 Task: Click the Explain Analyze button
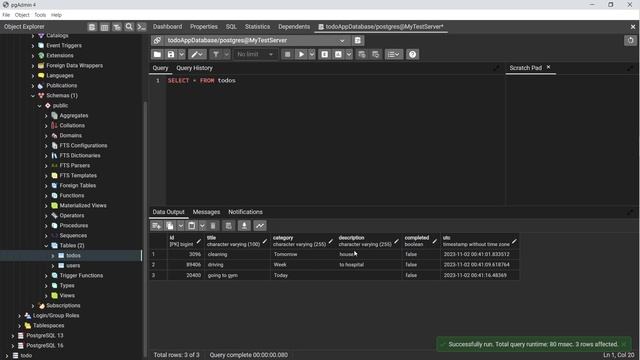click(338, 54)
